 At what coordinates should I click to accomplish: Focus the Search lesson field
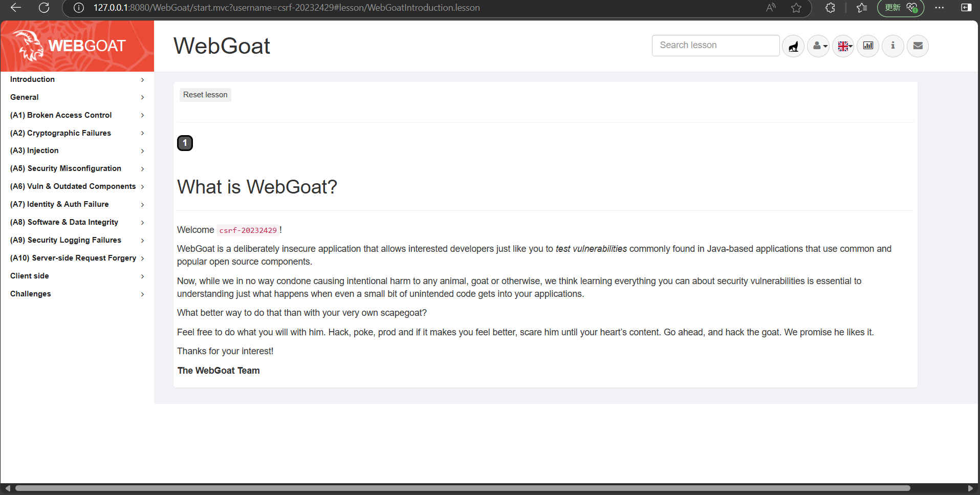[715, 46]
